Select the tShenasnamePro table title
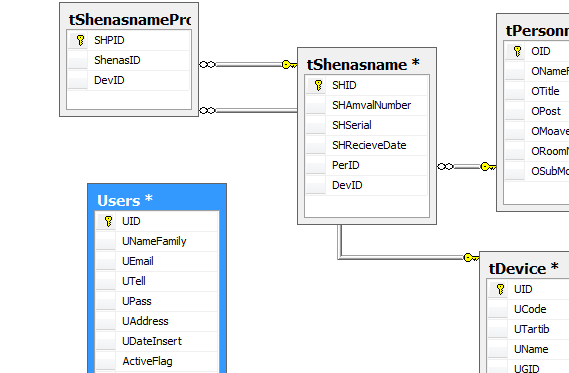The image size is (569, 373). [x=130, y=19]
